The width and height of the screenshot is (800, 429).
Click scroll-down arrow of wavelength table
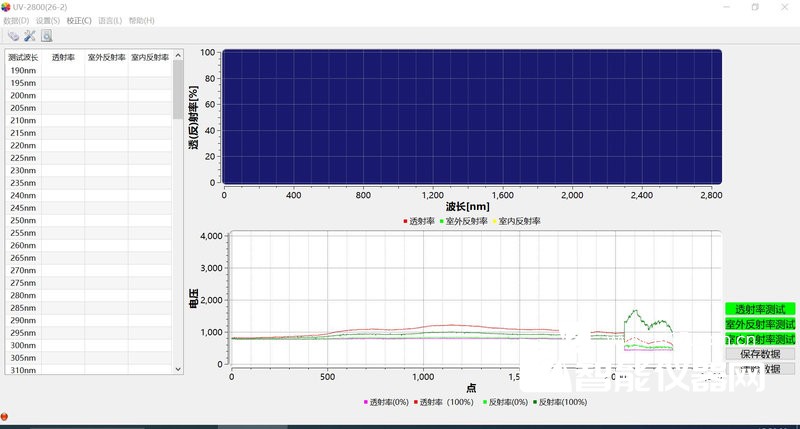[178, 369]
